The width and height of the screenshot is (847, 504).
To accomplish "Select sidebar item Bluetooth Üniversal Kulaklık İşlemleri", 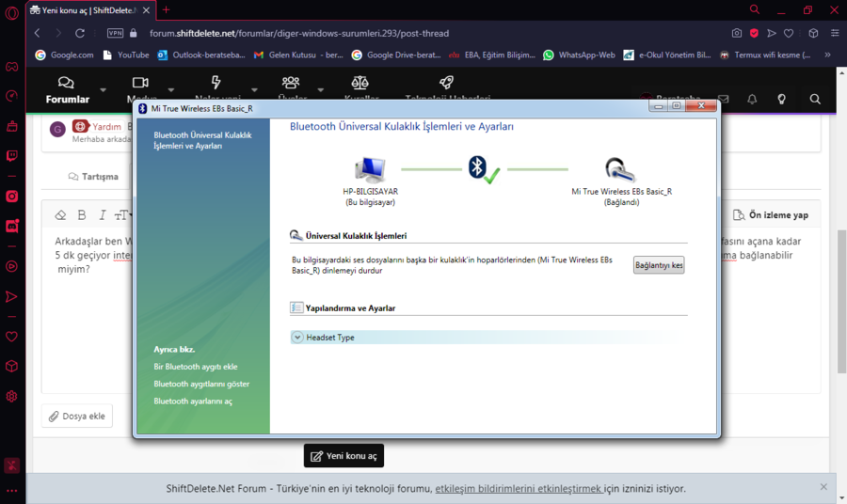I will [202, 140].
